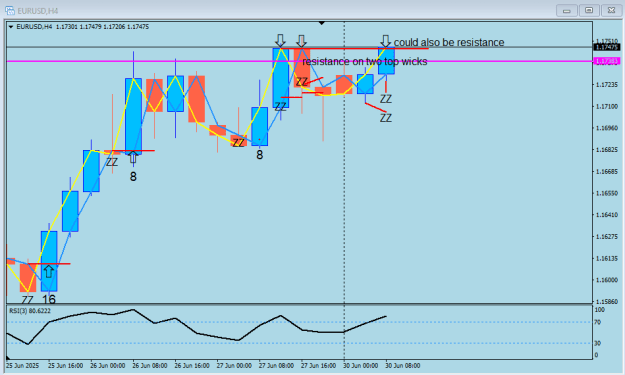The height and width of the screenshot is (375, 625).
Task: Maximize the EURUSD,H4 chart window
Action: 589,10
